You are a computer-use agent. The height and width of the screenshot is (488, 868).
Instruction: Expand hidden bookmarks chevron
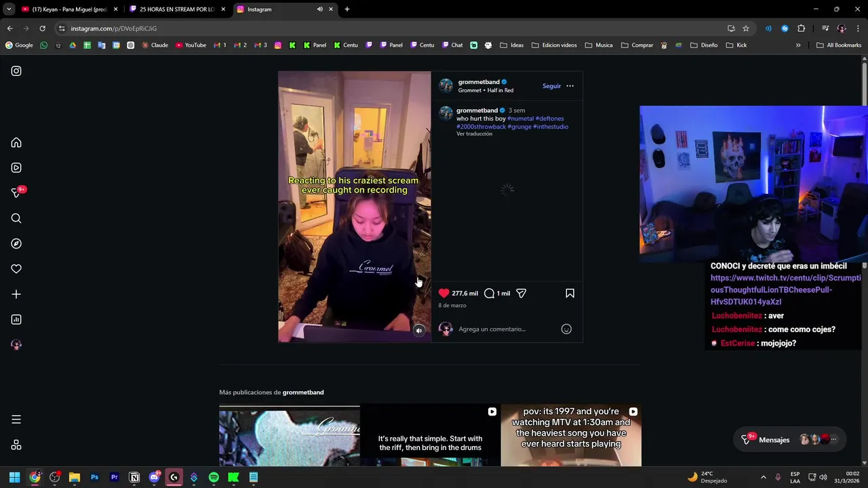click(x=798, y=45)
